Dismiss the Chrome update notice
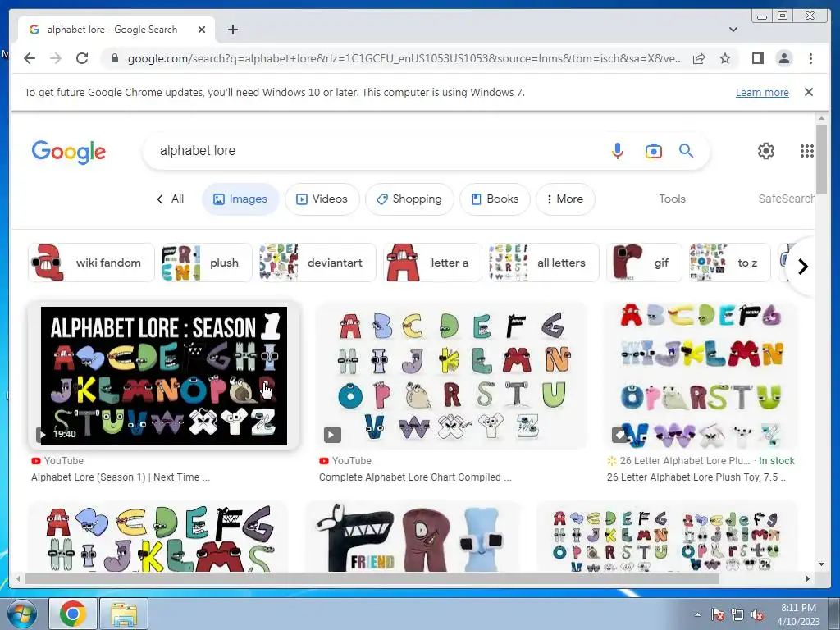 808,92
